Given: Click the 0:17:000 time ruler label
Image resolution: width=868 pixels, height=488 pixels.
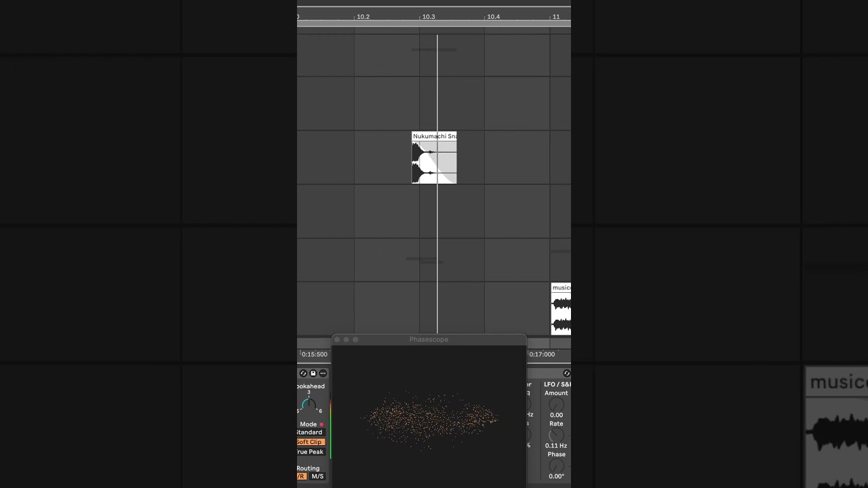Looking at the screenshot, I should pyautogui.click(x=542, y=354).
